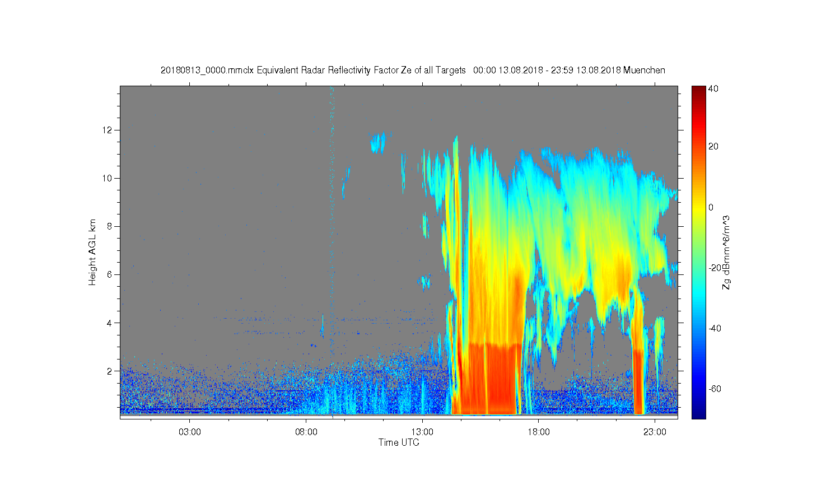Click the "Zg dBmm^6/m^3" colorbar unit label

[x=727, y=252]
